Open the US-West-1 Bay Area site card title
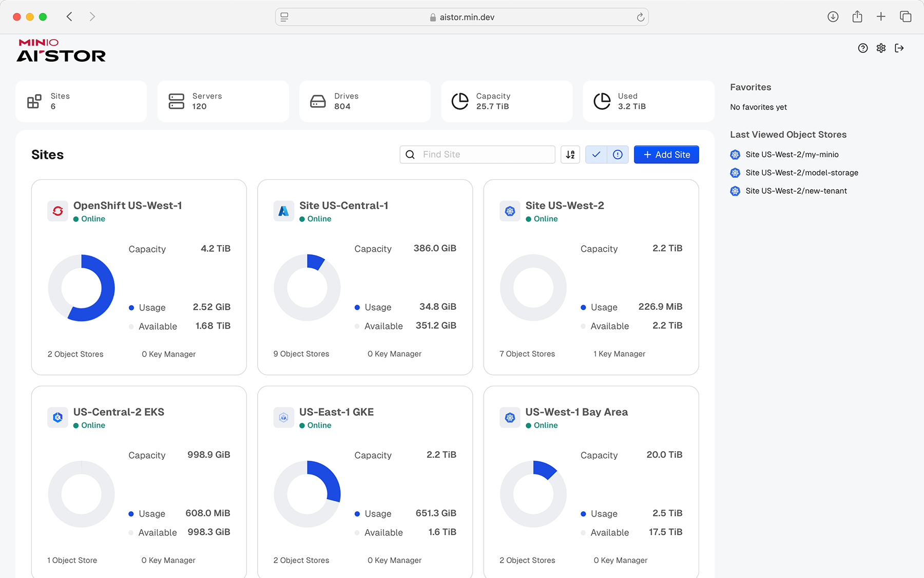This screenshot has width=924, height=578. point(576,412)
